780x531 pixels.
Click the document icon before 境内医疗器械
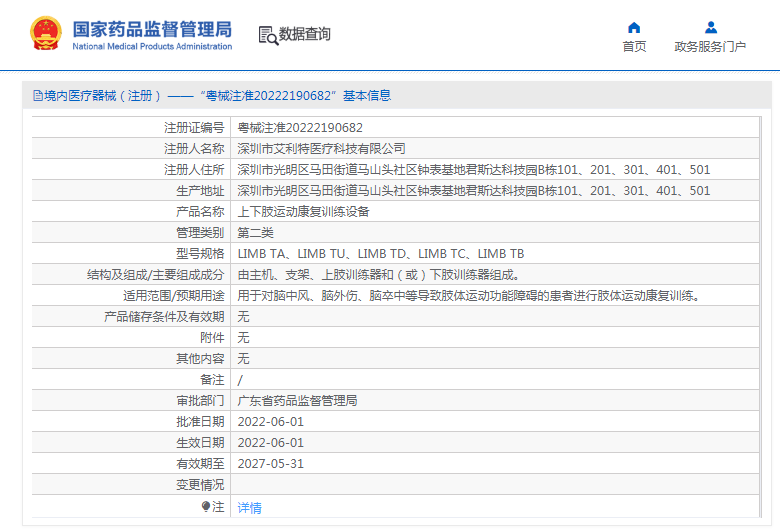click(38, 96)
